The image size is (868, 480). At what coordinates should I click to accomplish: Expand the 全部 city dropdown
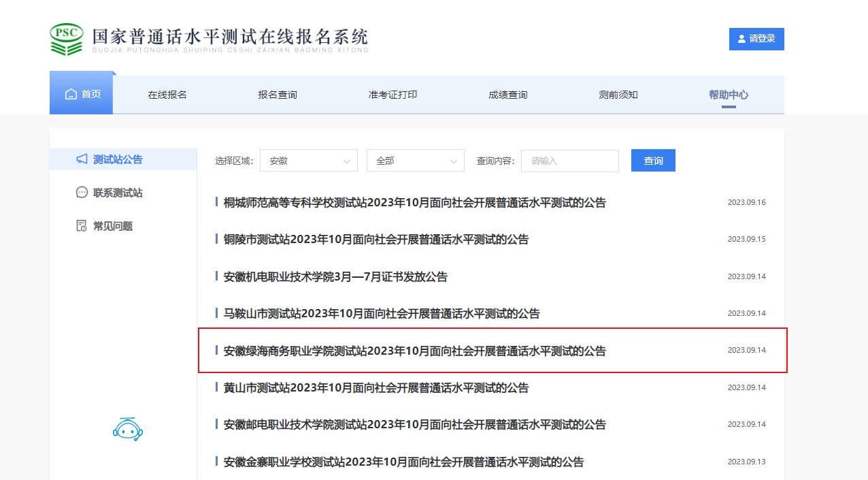(x=415, y=161)
